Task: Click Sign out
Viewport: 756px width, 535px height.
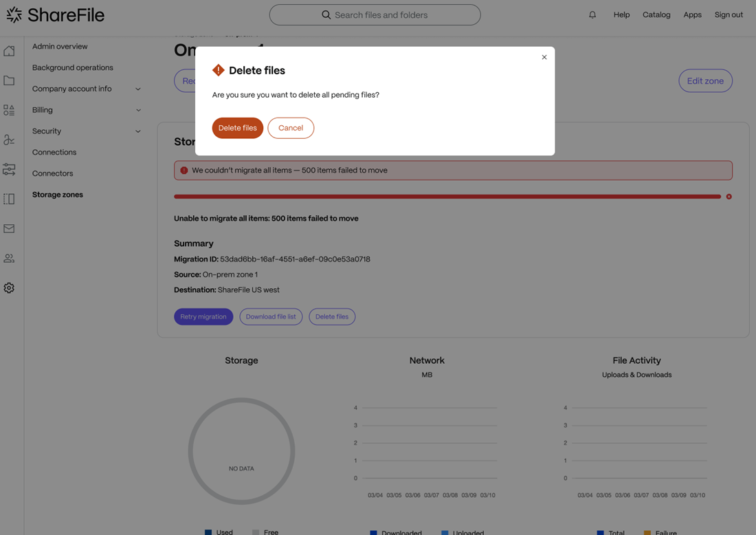Action: point(729,15)
